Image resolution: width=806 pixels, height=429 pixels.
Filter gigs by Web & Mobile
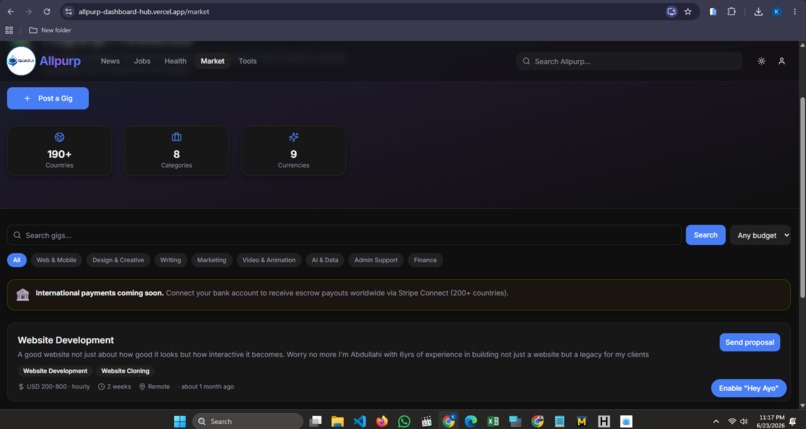click(56, 260)
